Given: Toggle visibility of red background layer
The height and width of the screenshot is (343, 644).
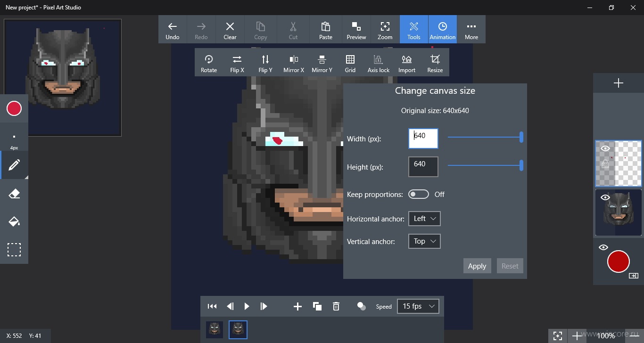Looking at the screenshot, I should [603, 247].
